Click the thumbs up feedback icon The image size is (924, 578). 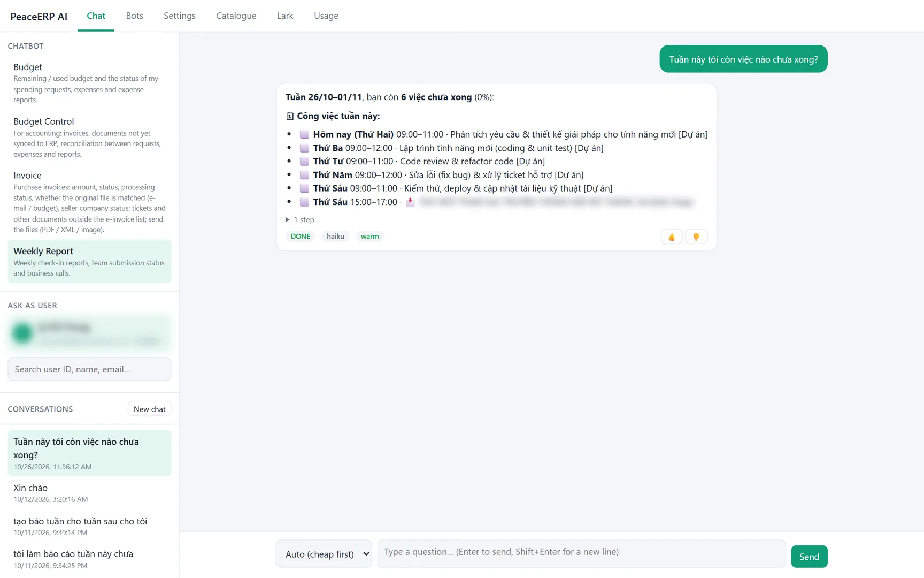[x=672, y=237]
